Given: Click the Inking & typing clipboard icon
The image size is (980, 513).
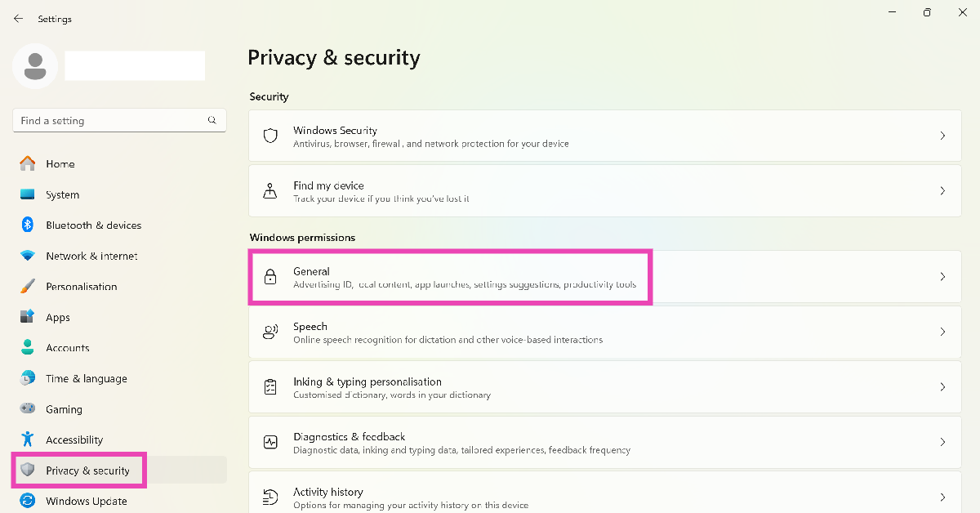Looking at the screenshot, I should 270,387.
